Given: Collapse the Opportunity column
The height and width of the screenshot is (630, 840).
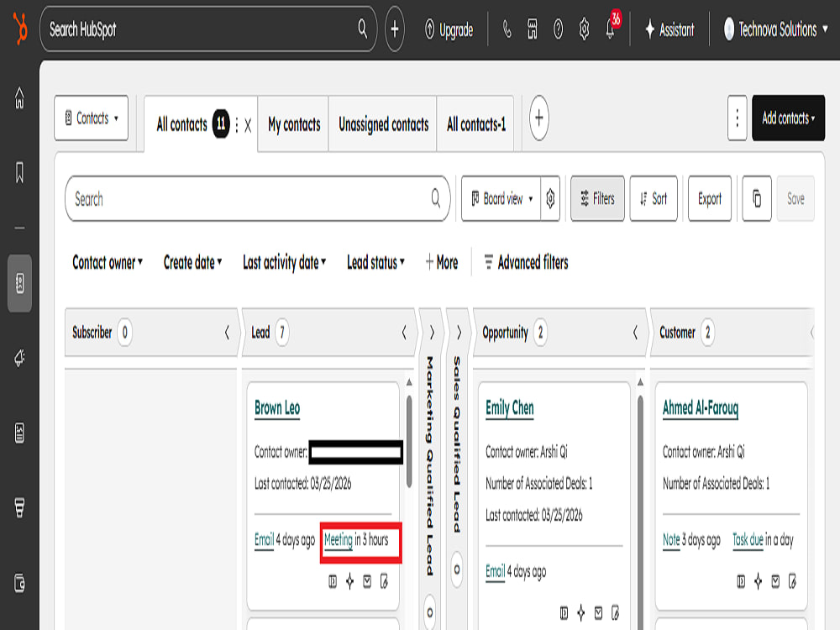Looking at the screenshot, I should [x=635, y=333].
